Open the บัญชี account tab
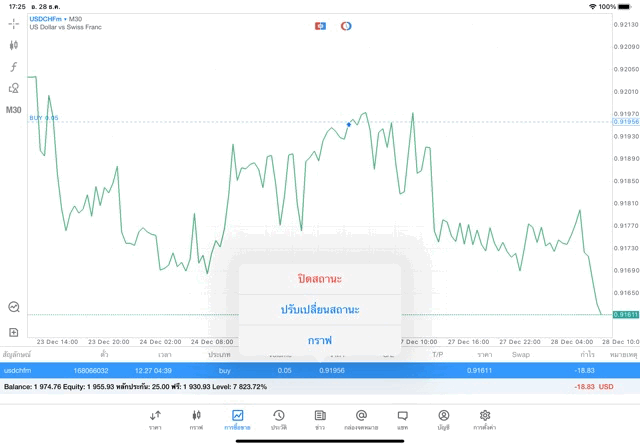Screen dimensions: 640x447 point(443,419)
